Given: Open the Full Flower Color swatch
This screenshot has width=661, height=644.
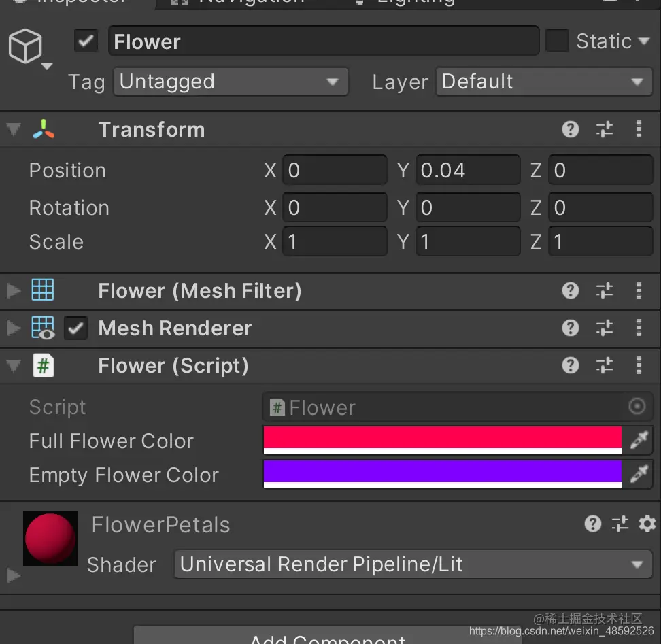Looking at the screenshot, I should pos(443,440).
